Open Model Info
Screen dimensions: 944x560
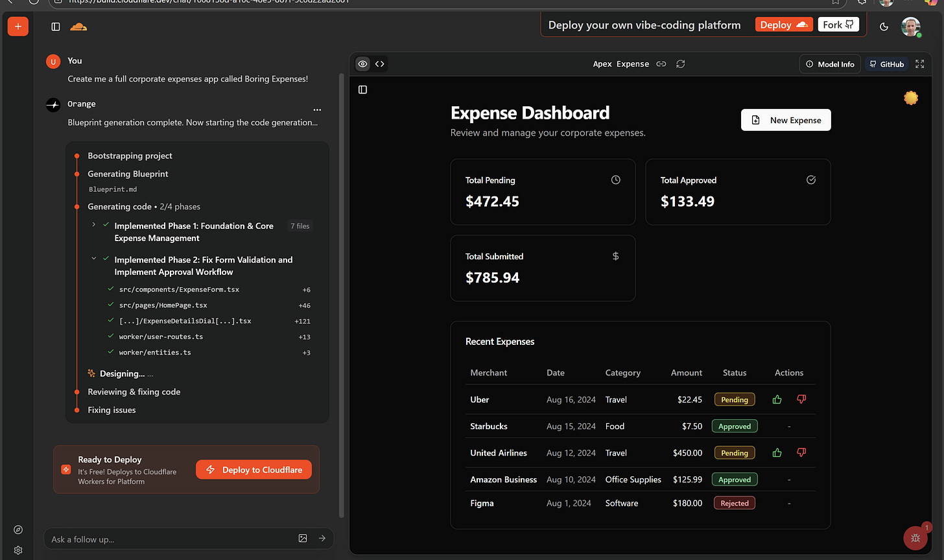pyautogui.click(x=830, y=64)
